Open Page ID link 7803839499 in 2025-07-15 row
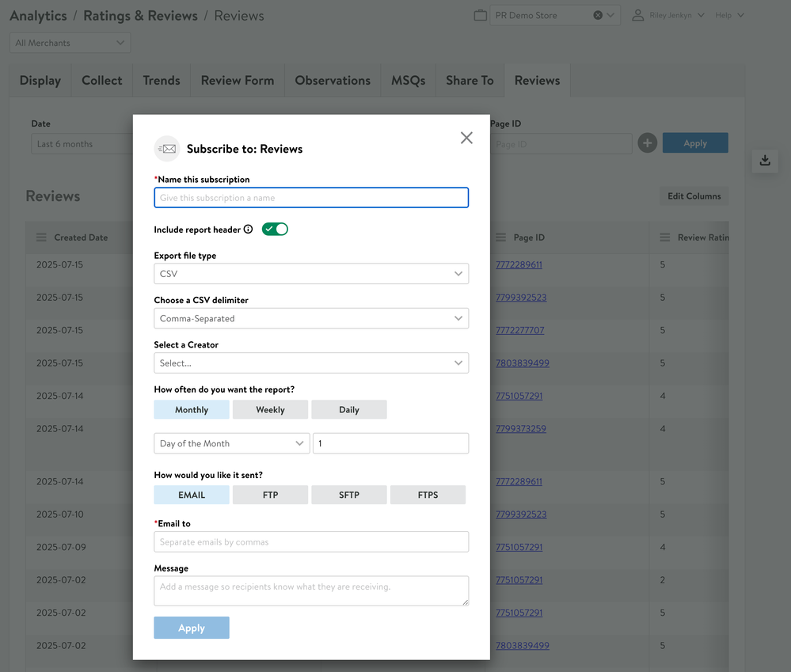This screenshot has width=791, height=672. (x=523, y=363)
